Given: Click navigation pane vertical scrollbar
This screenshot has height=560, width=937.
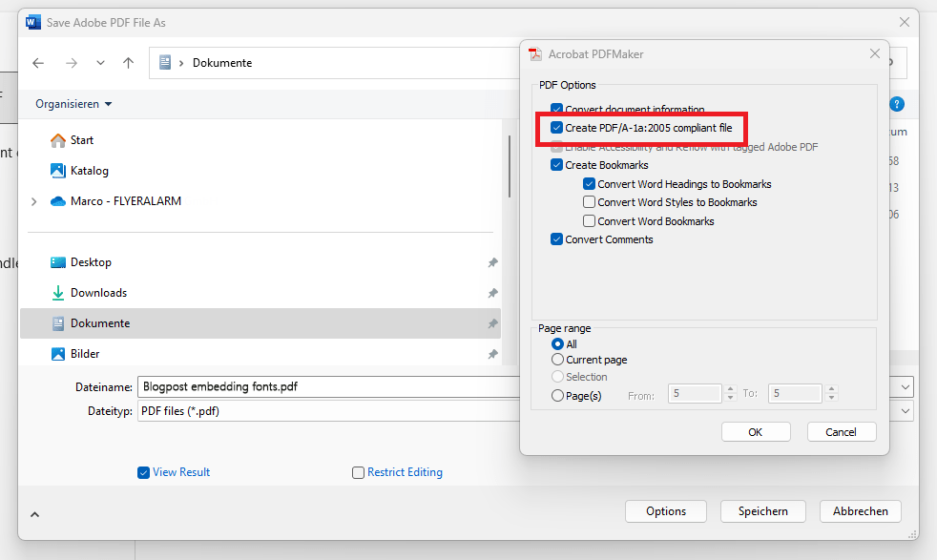Looking at the screenshot, I should (x=510, y=167).
